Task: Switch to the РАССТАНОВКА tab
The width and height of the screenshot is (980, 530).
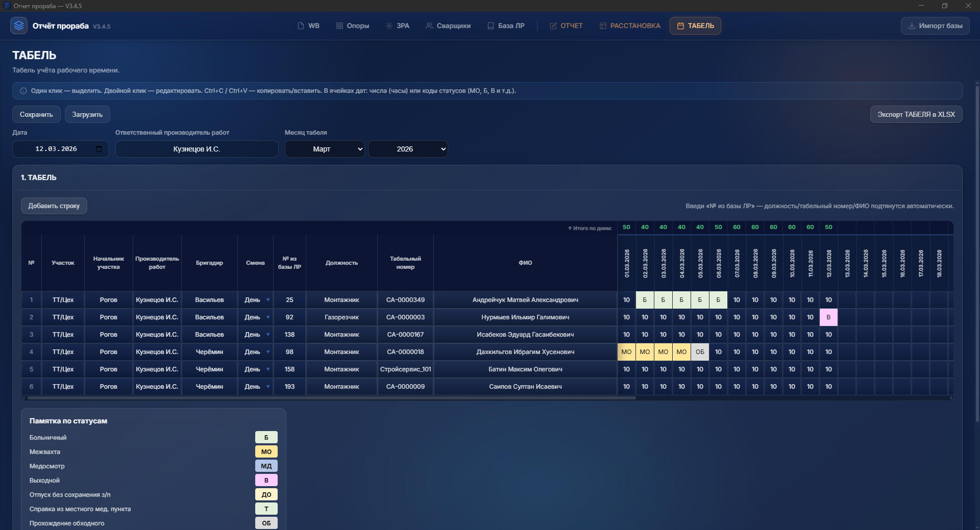Action: tap(630, 26)
